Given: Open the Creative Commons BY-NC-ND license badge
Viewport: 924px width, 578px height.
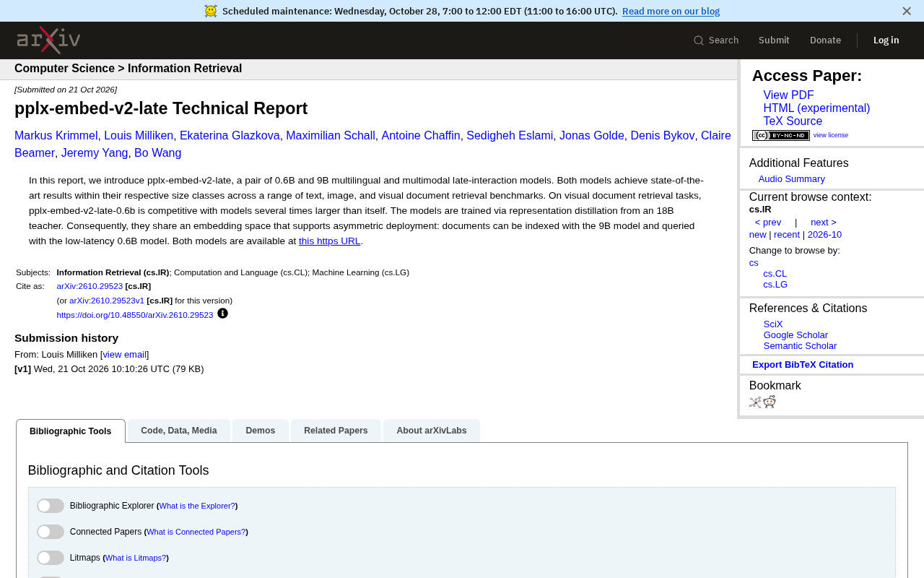Looking at the screenshot, I should (780, 135).
